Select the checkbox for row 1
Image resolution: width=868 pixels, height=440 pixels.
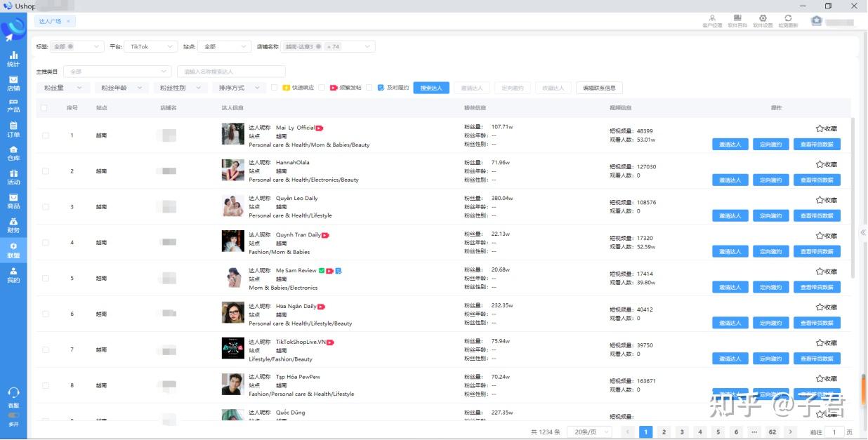point(45,135)
